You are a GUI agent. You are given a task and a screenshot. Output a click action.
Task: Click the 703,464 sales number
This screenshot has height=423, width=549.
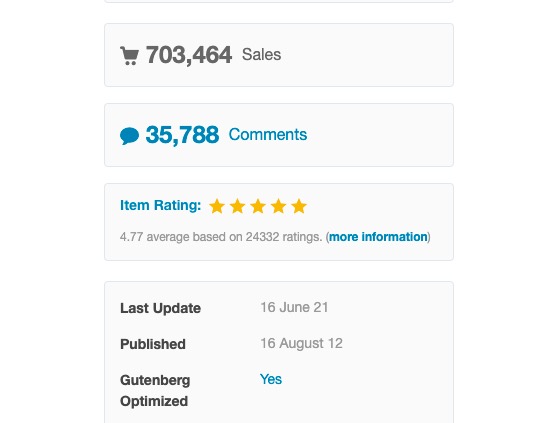tap(189, 55)
